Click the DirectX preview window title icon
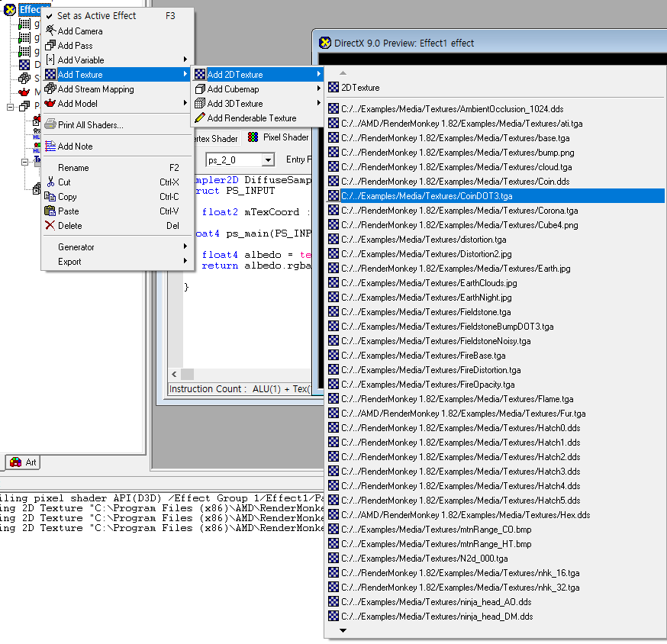667x644 pixels. pyautogui.click(x=325, y=43)
